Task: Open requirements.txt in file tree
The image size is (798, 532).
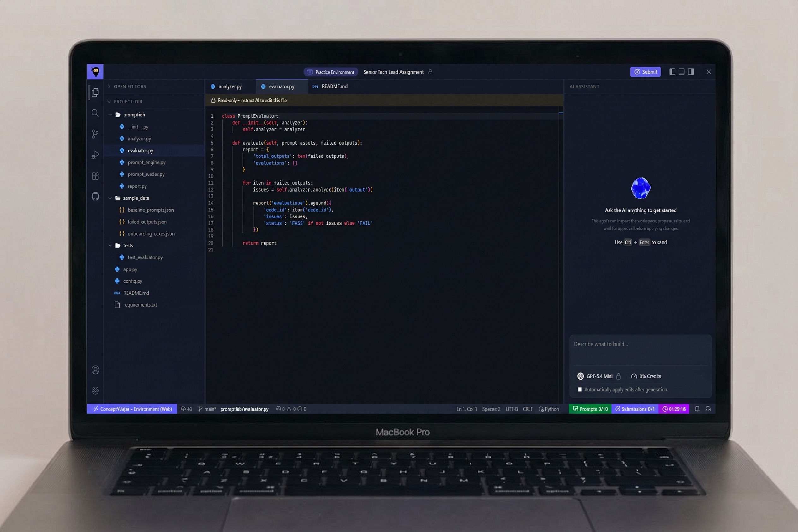Action: tap(154, 305)
